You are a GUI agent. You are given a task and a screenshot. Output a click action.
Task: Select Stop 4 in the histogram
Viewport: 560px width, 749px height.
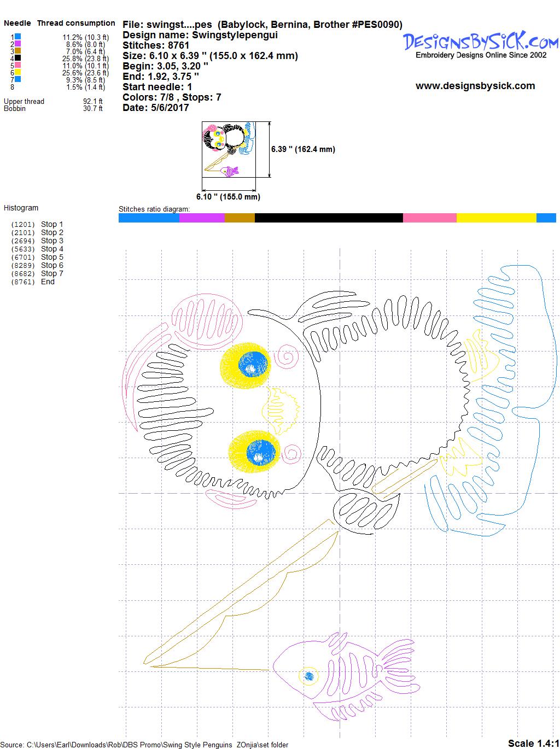(52, 249)
